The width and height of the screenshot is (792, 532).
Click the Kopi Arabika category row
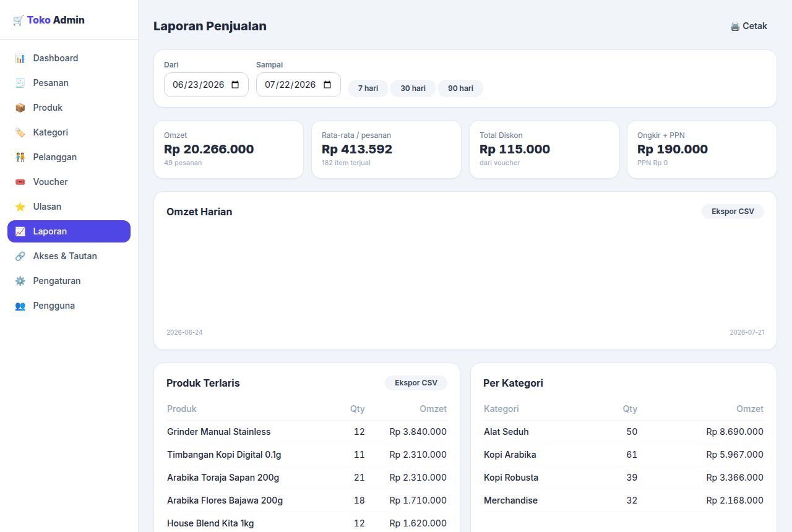624,455
